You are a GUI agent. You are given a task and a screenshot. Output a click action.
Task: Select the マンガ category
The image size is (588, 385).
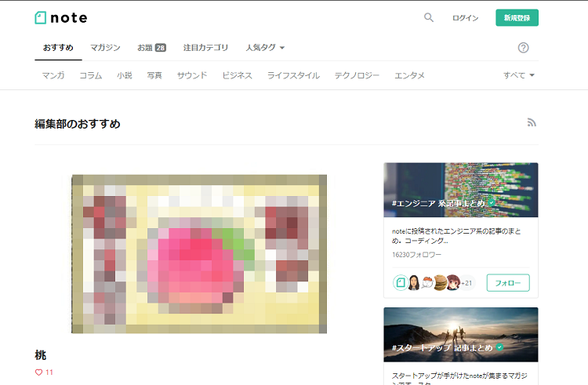(x=53, y=75)
